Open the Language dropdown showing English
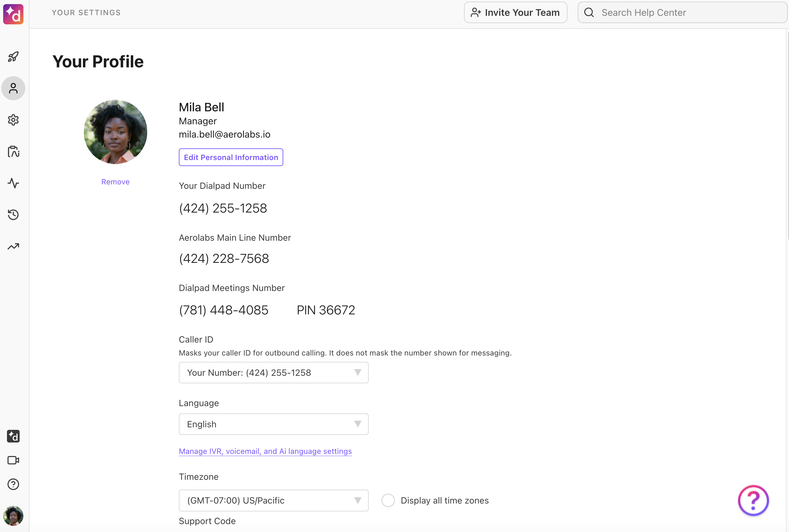 click(274, 424)
